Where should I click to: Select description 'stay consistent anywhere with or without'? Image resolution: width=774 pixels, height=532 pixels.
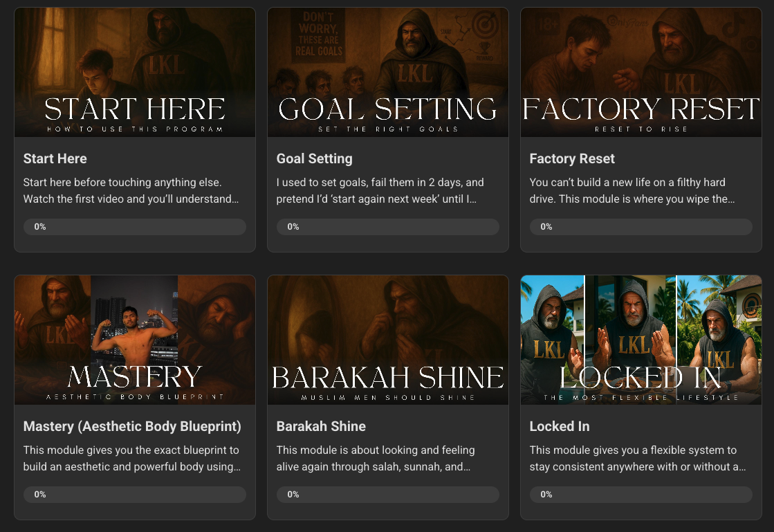(630, 467)
